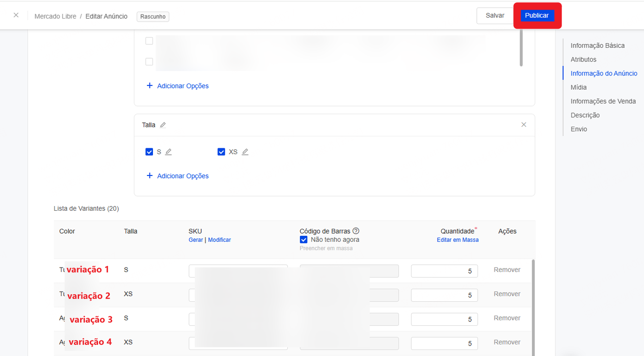
Task: Edit the XS size option pencil icon
Action: pyautogui.click(x=245, y=152)
